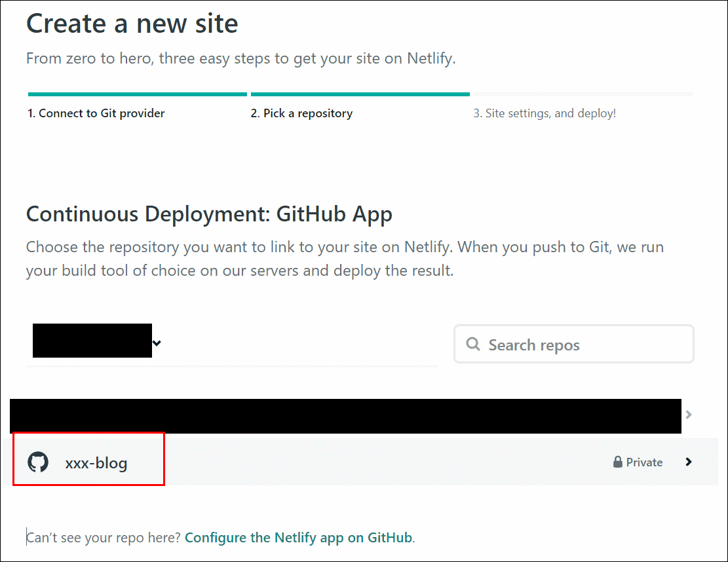Open xxx-blog using its right chevron arrow
The image size is (728, 562).
click(x=689, y=462)
